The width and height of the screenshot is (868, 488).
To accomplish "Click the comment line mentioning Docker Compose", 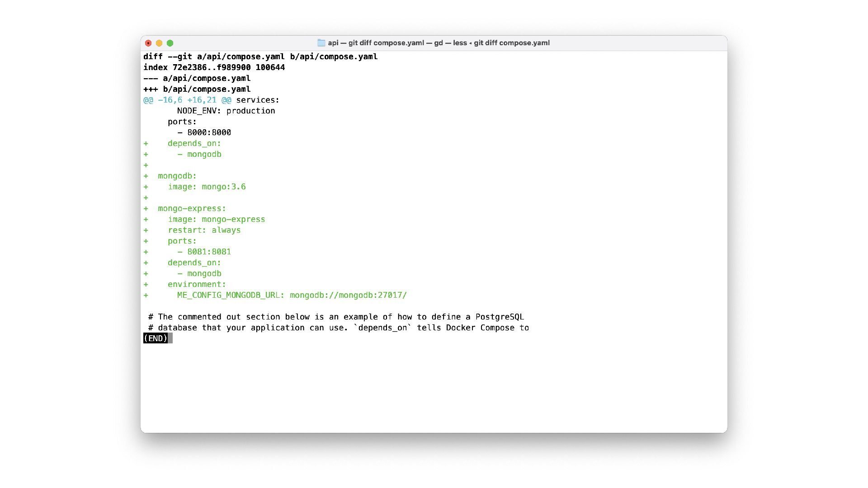I will tap(339, 328).
